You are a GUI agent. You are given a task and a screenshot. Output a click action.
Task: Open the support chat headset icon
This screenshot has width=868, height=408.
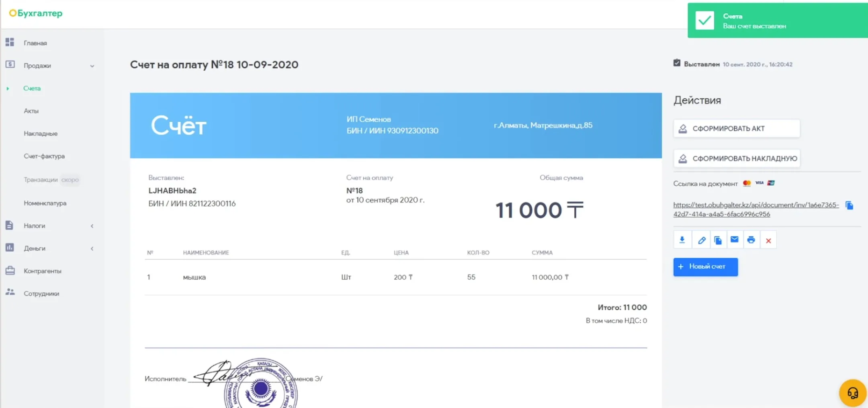point(852,393)
